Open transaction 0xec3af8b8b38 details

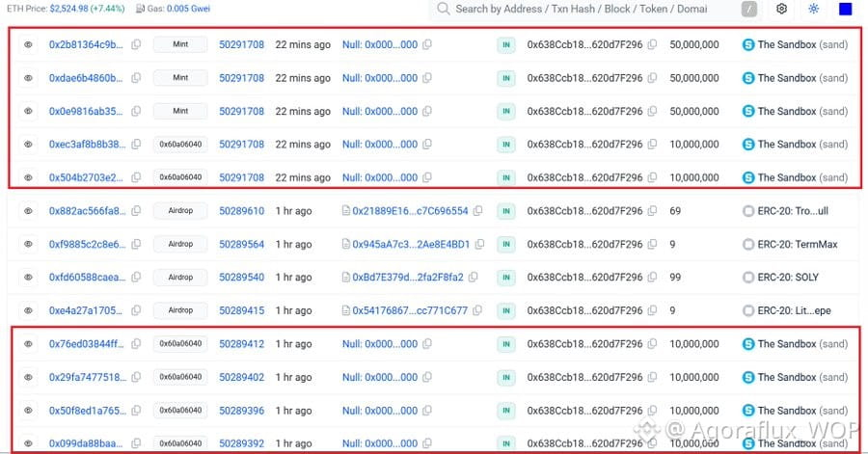pyautogui.click(x=87, y=145)
